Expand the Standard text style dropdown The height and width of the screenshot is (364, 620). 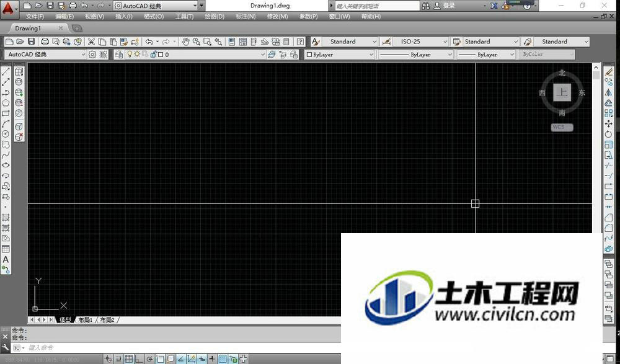point(374,42)
